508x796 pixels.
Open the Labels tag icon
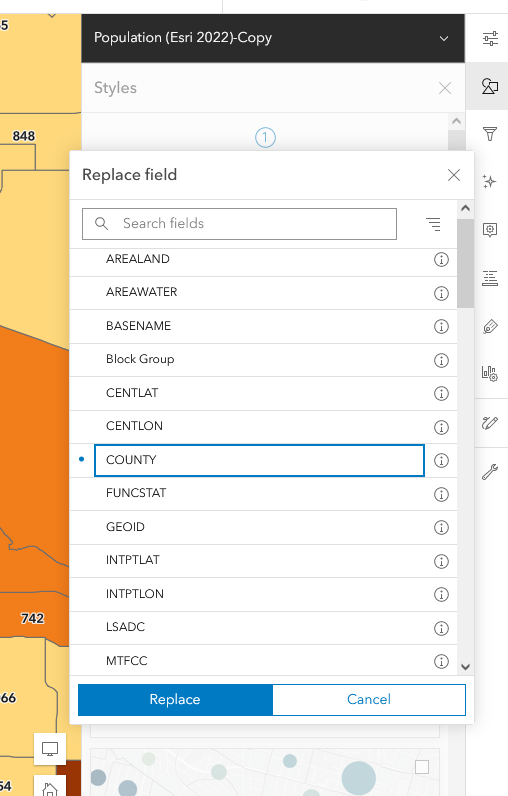[490, 326]
